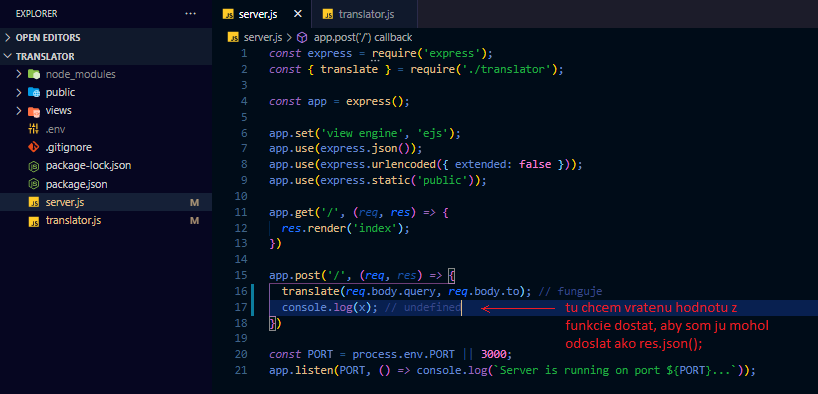The height and width of the screenshot is (394, 818).
Task: Click the breadcrumb cube symbol icon
Action: [x=302, y=38]
